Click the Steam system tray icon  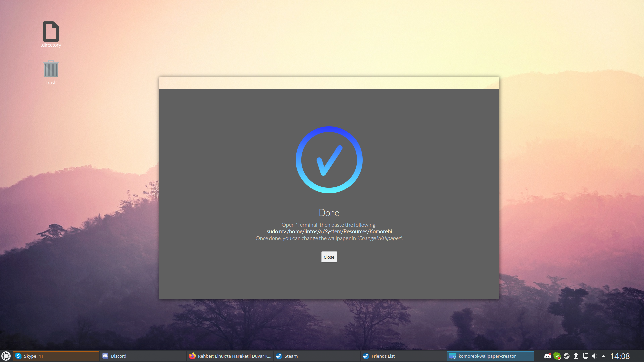point(567,356)
